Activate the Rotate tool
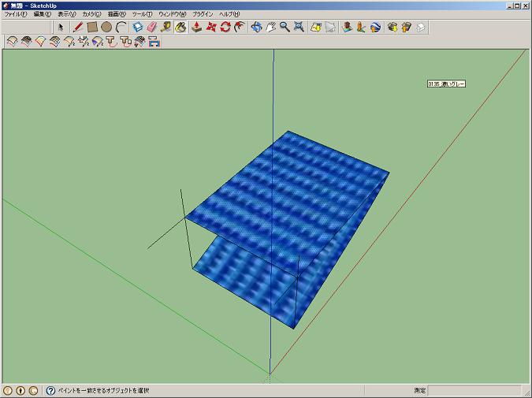The height and width of the screenshot is (398, 532). [x=225, y=27]
